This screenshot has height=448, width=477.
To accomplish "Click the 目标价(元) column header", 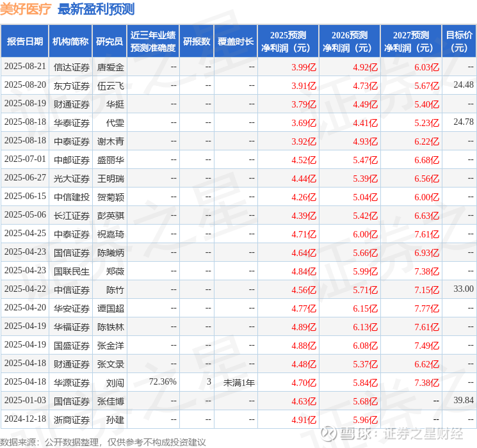I will (x=459, y=42).
